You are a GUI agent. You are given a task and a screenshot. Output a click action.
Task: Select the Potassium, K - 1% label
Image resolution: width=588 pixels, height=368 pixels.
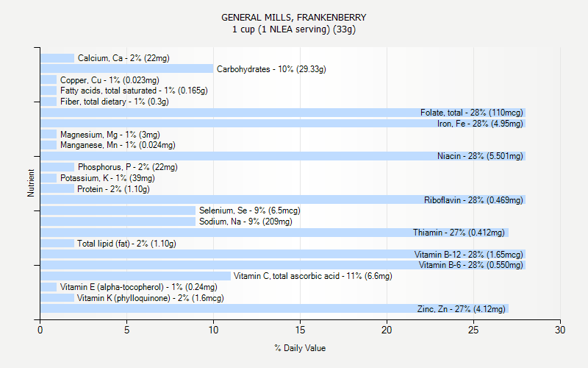tap(107, 178)
